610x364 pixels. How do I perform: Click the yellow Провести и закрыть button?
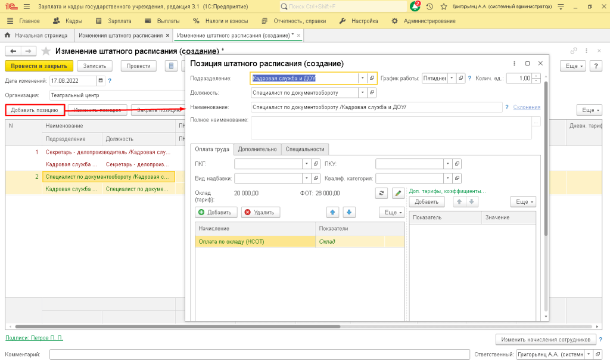(x=39, y=66)
